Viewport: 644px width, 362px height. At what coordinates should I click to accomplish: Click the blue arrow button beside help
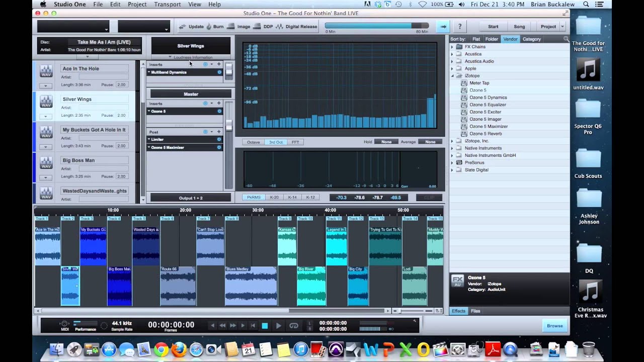coord(443,27)
